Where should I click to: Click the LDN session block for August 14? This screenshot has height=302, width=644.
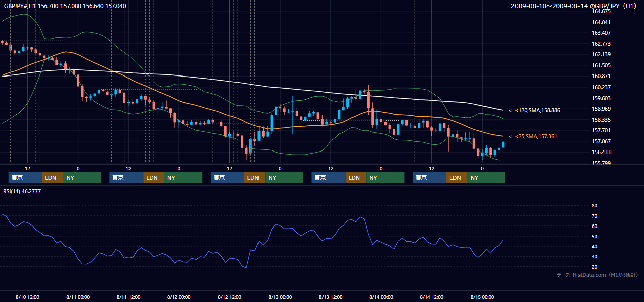[457, 178]
